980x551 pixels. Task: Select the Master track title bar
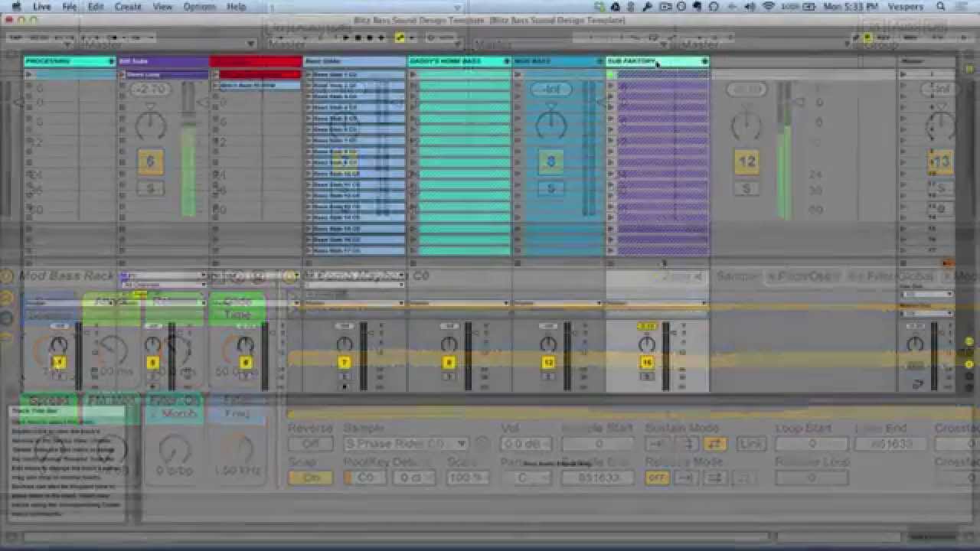(x=926, y=61)
